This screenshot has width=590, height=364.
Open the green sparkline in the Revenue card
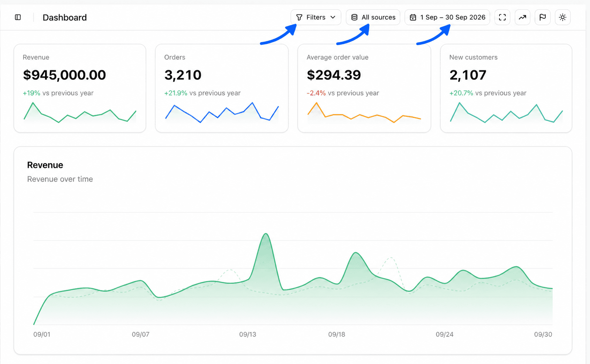(80, 112)
